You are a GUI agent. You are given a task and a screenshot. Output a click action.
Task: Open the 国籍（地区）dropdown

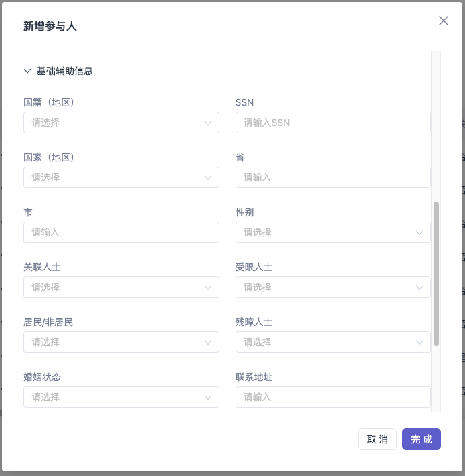tap(121, 123)
